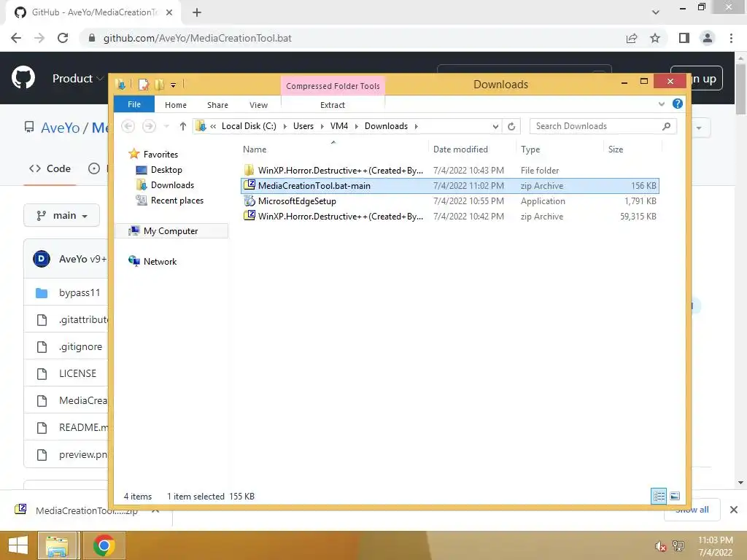Viewport: 747px width, 560px height.
Task: Switch to Large icons view layout icon
Action: (x=675, y=496)
